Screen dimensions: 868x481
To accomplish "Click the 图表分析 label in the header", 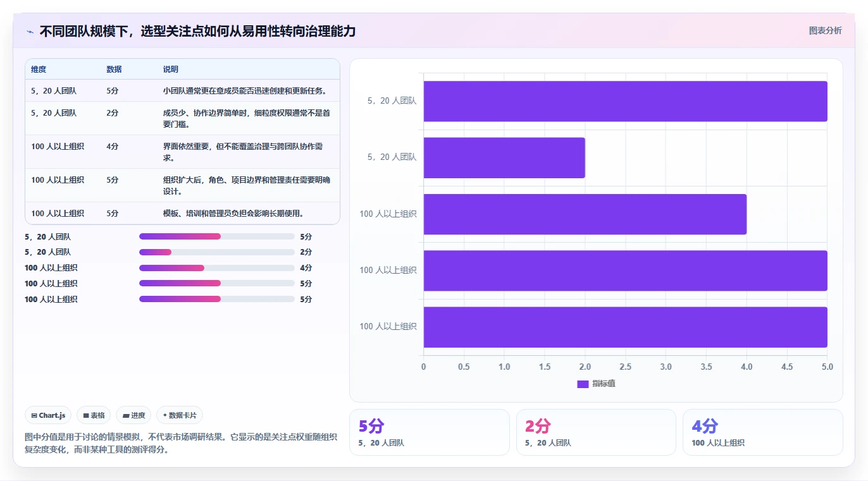I will point(825,30).
